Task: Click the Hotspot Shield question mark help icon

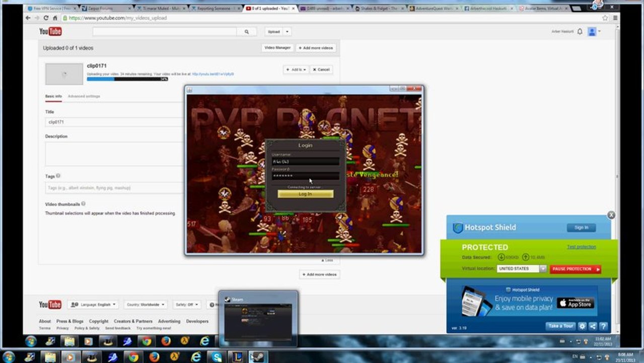Action: (x=603, y=326)
